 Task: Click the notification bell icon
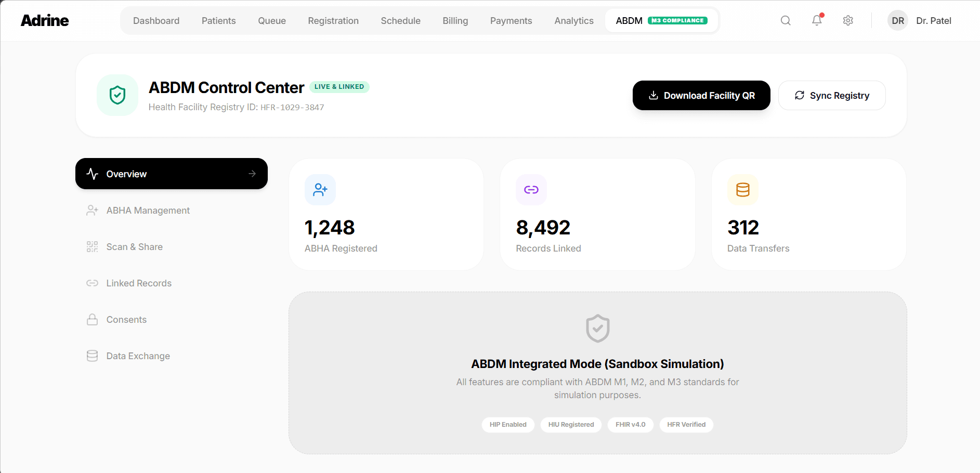pos(816,20)
